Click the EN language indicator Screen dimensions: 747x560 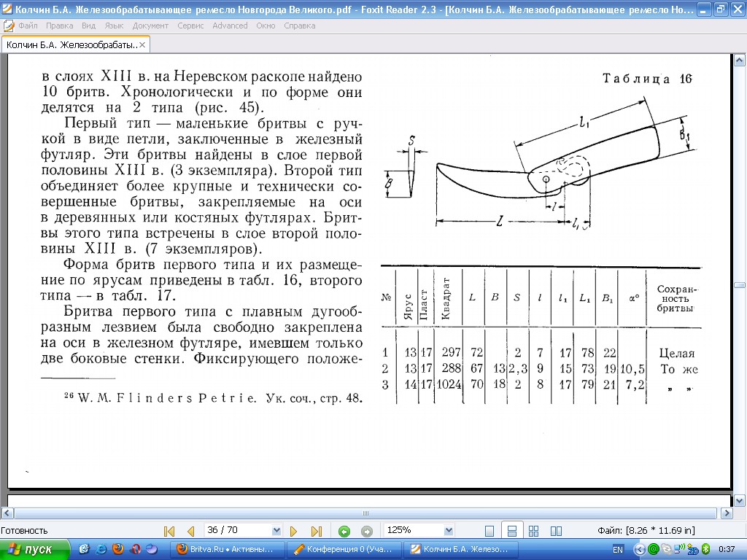pyautogui.click(x=617, y=549)
